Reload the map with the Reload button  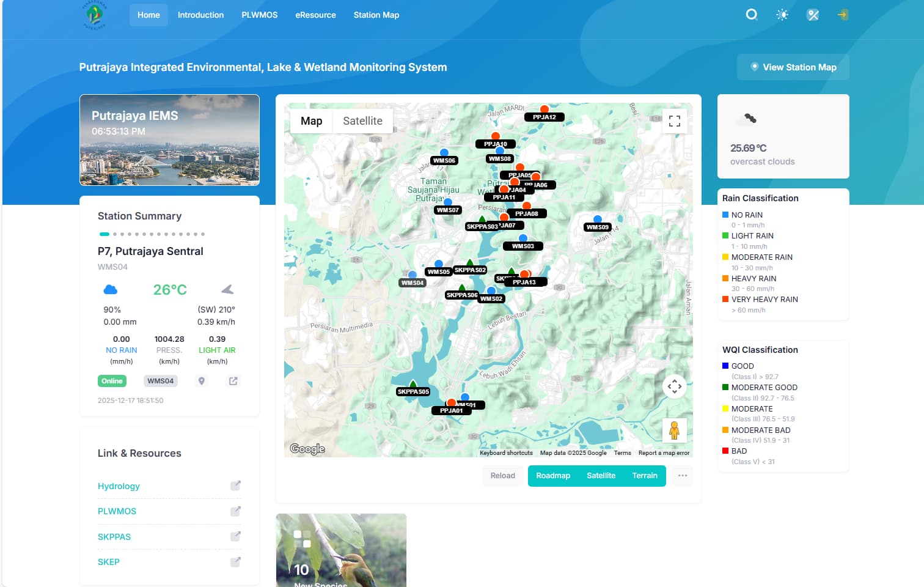[x=502, y=476]
